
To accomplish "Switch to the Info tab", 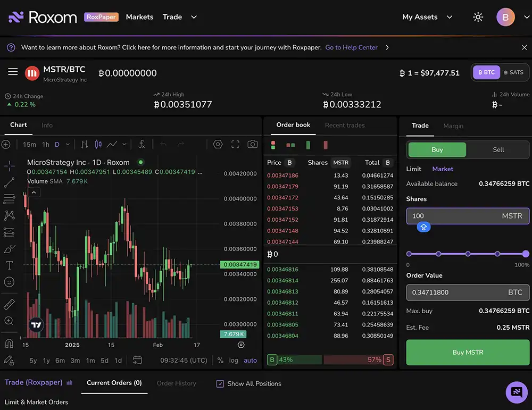I will (x=47, y=125).
